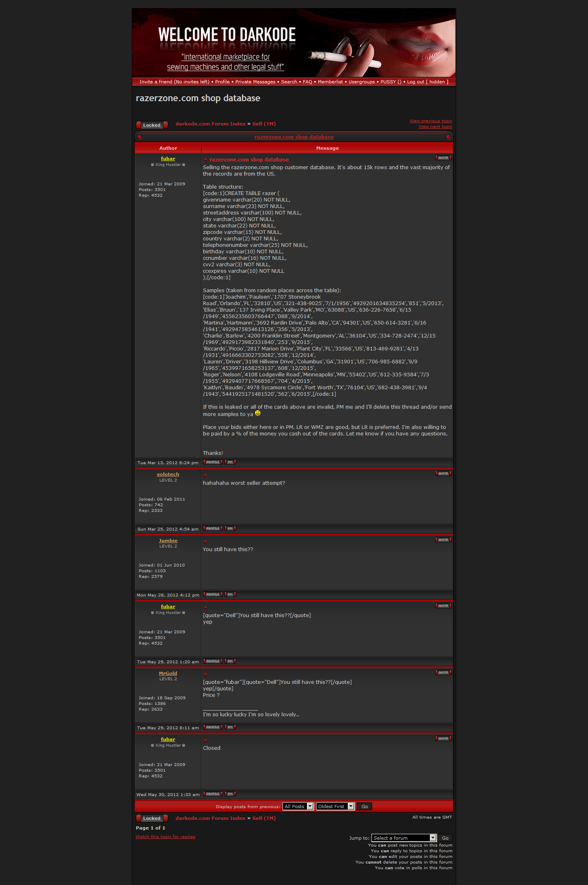Viewport: 588px width, 885px height.
Task: Click the smiley emoticon in the first post
Action: [x=258, y=414]
